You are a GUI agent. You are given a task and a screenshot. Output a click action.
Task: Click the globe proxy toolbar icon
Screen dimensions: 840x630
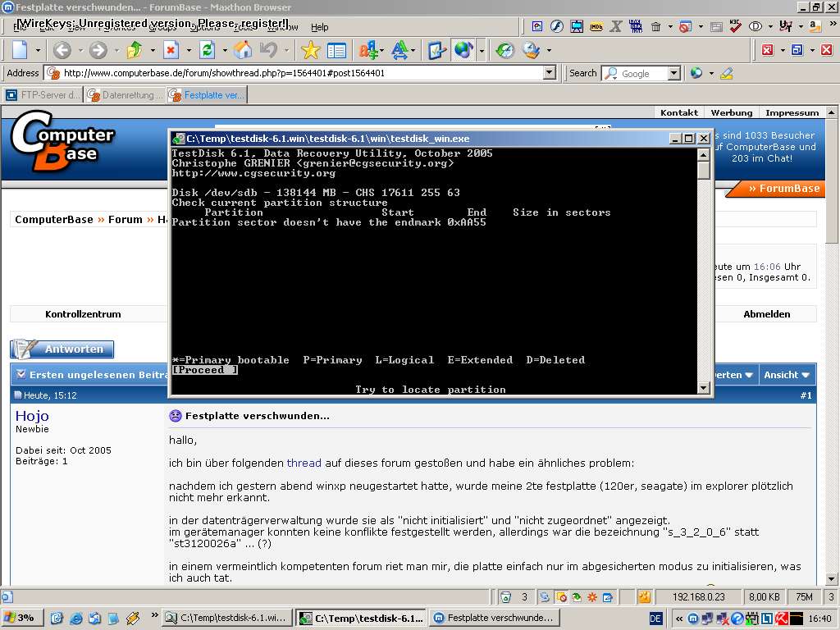pos(463,50)
